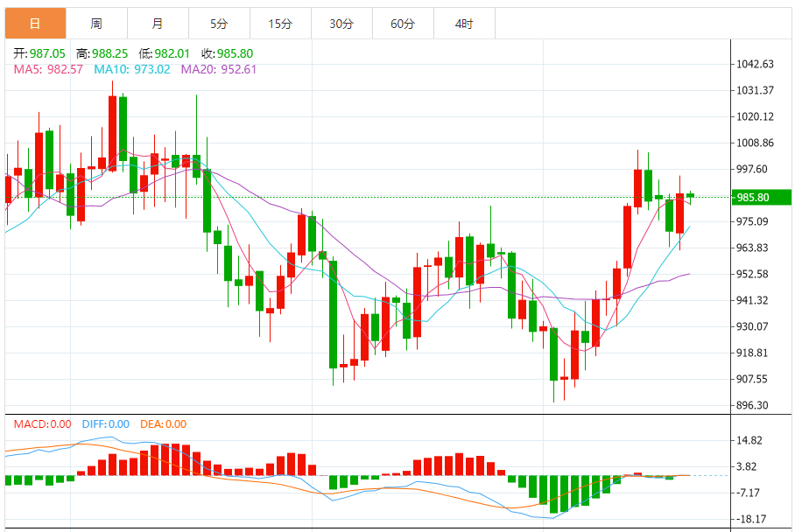This screenshot has height=532, width=795.
Task: Click the 918.81 price axis label
Action: click(x=752, y=353)
